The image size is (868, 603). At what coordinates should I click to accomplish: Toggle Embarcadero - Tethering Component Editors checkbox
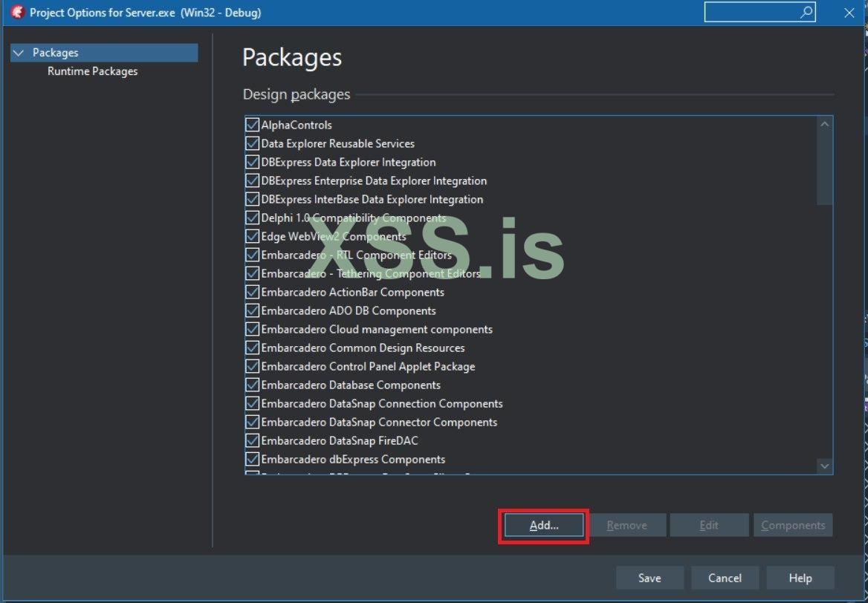click(x=252, y=273)
